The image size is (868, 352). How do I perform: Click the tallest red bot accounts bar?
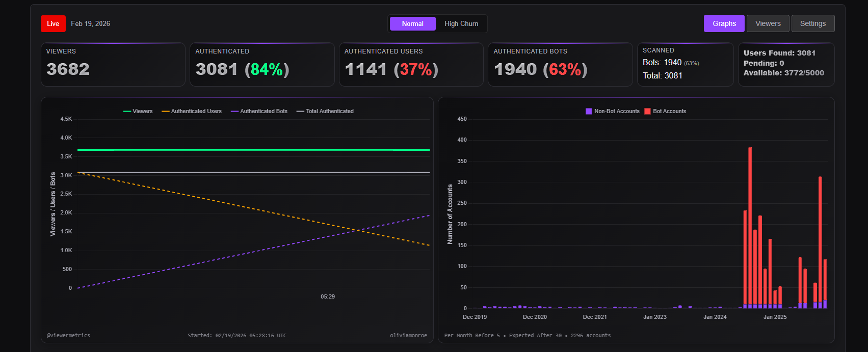(750, 226)
